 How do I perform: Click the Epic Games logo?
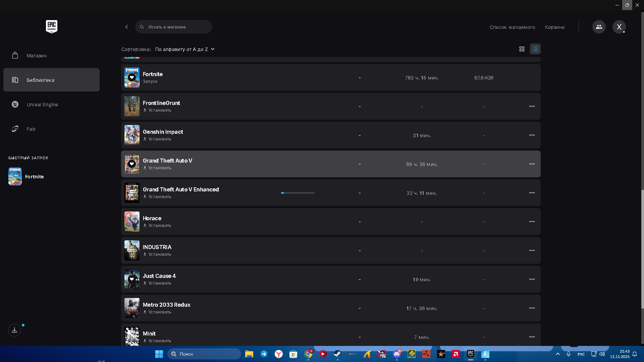51,26
